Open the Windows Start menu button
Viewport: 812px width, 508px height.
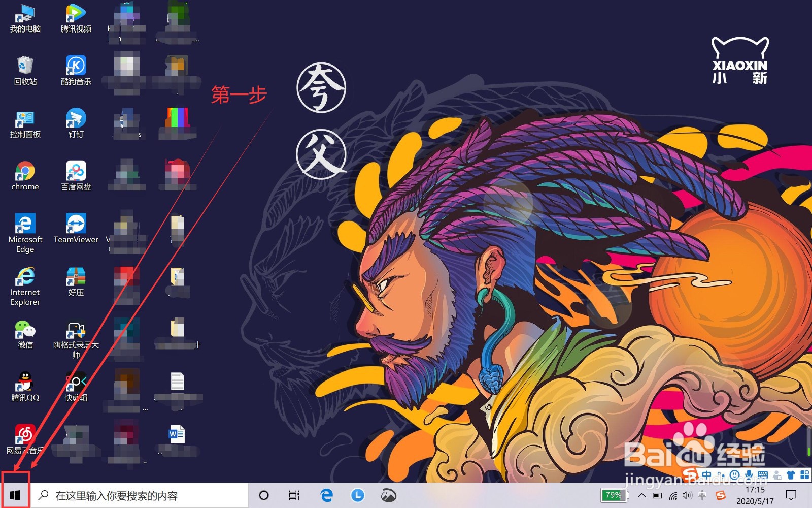click(15, 495)
